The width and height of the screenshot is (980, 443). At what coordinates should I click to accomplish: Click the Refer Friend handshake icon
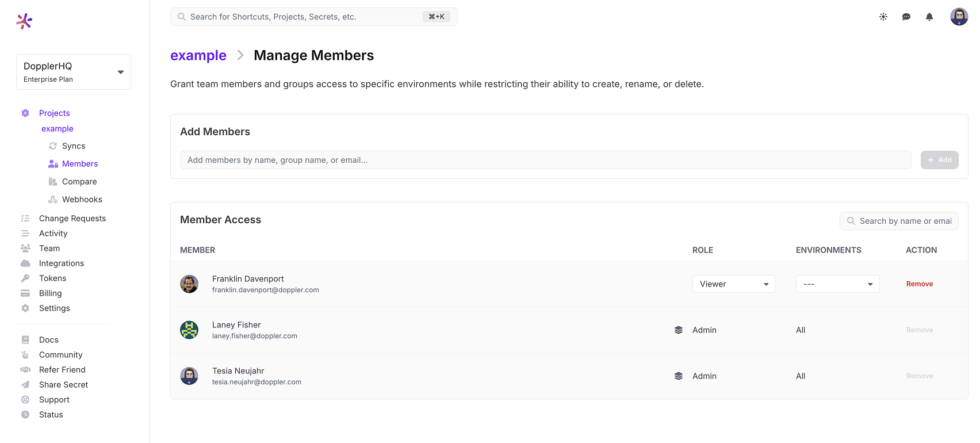coord(25,370)
